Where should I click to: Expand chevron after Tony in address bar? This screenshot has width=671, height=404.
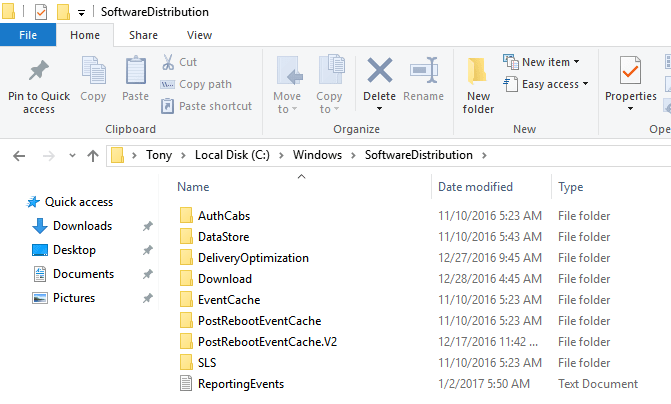click(183, 156)
